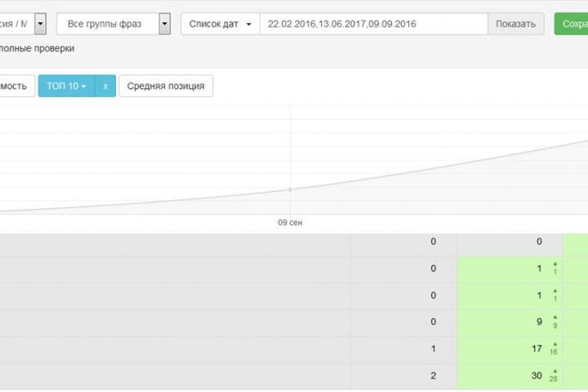
Task: Click the dates input field with 22.02.2016
Action: (x=373, y=24)
